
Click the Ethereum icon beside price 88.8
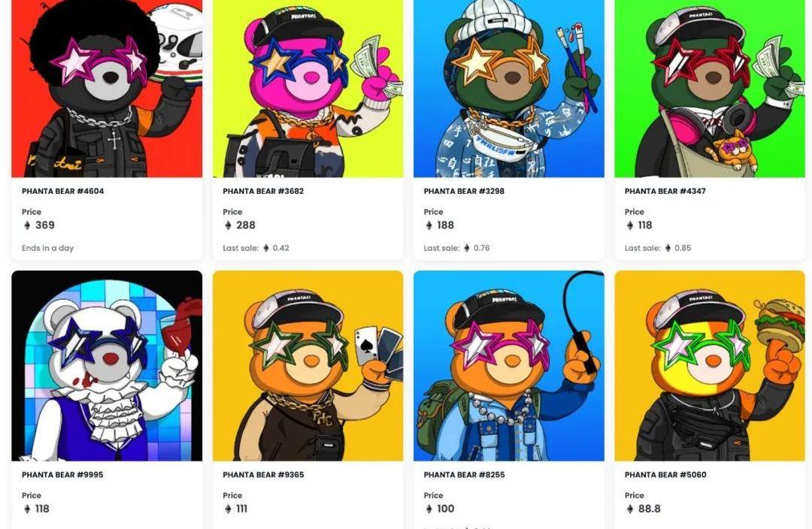tap(630, 509)
